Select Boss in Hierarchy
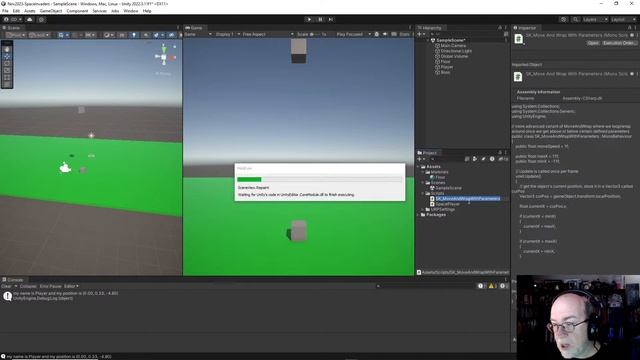 (x=445, y=72)
